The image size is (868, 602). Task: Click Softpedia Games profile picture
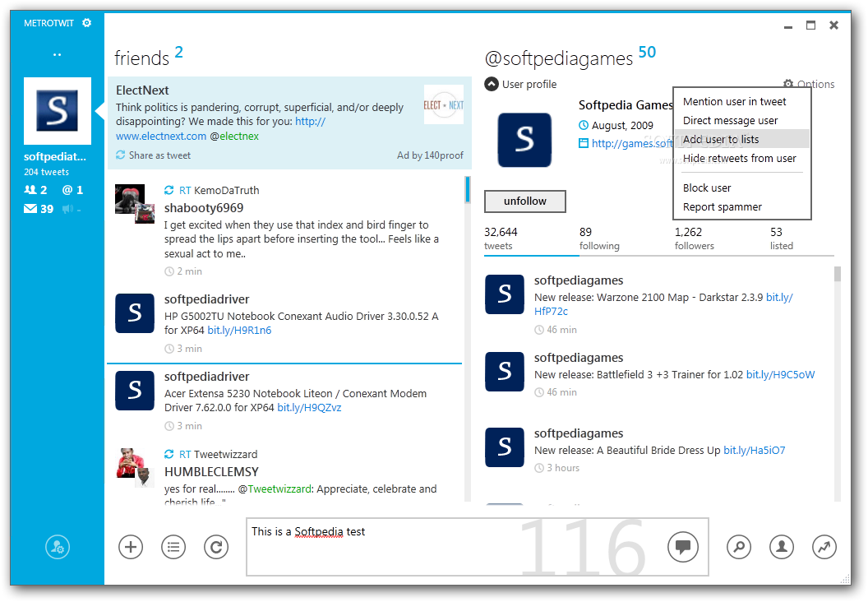[524, 140]
